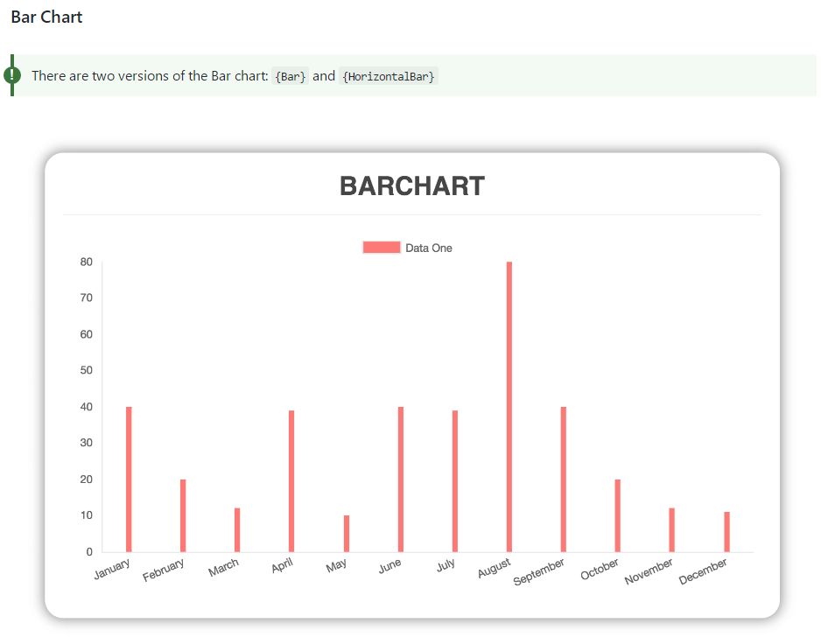Click the Data One red legend swatch
This screenshot has width=835, height=644.
click(x=382, y=248)
